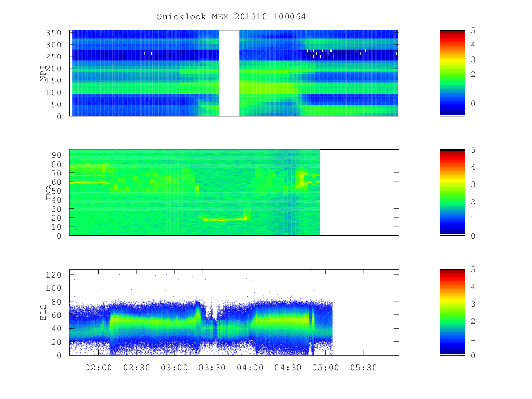The image size is (532, 399).
Task: Click the 03:00 time tick label
Action: (x=174, y=368)
